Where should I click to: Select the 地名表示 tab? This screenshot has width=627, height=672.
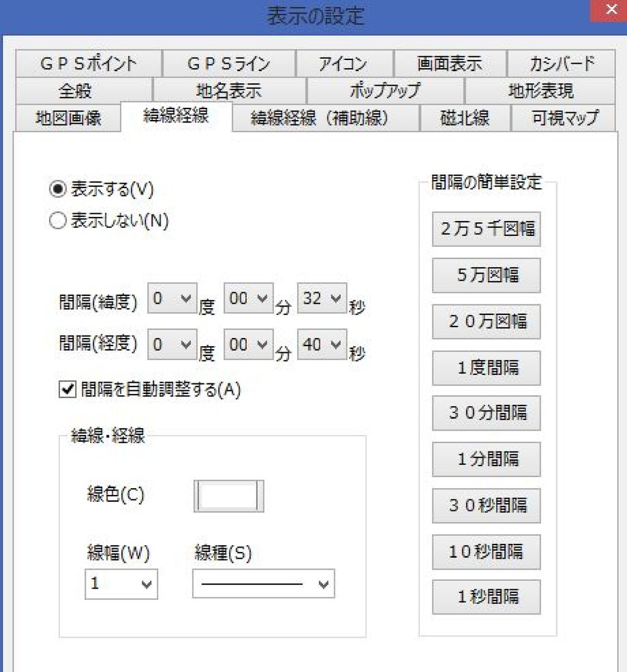click(229, 91)
